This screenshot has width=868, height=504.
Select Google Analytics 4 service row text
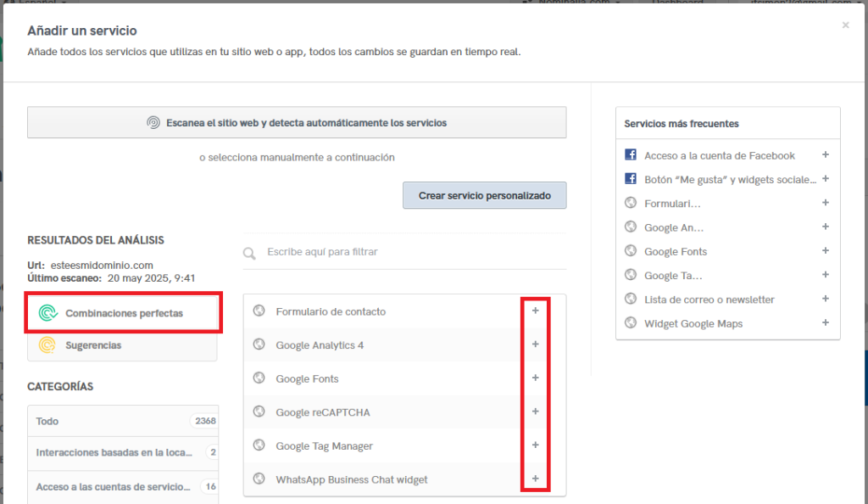(320, 345)
